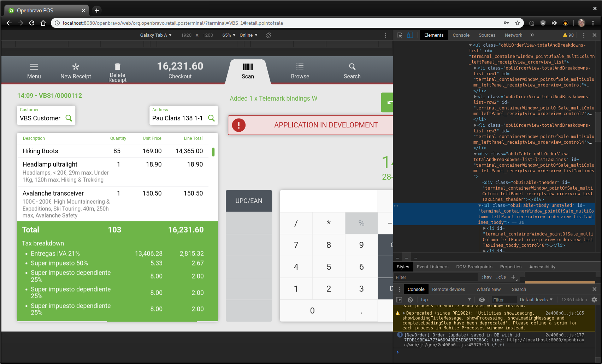Reload the browser page
This screenshot has width=602, height=364.
click(x=32, y=23)
